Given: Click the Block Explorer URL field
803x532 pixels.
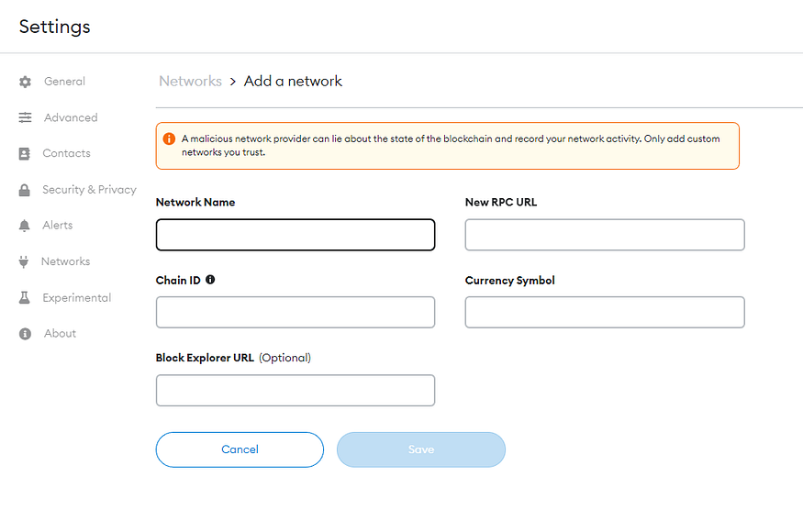Looking at the screenshot, I should click(x=296, y=390).
